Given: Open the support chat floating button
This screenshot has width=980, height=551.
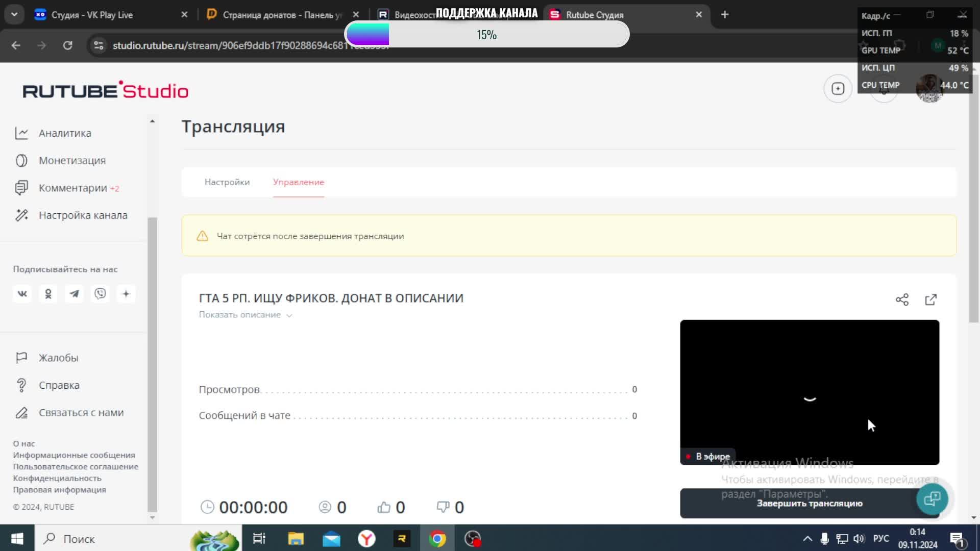Looking at the screenshot, I should click(932, 498).
